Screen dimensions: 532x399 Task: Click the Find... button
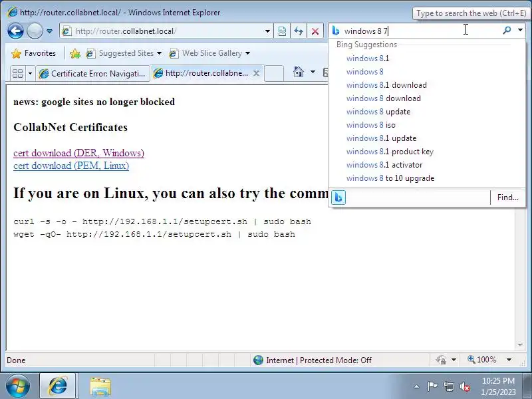507,198
